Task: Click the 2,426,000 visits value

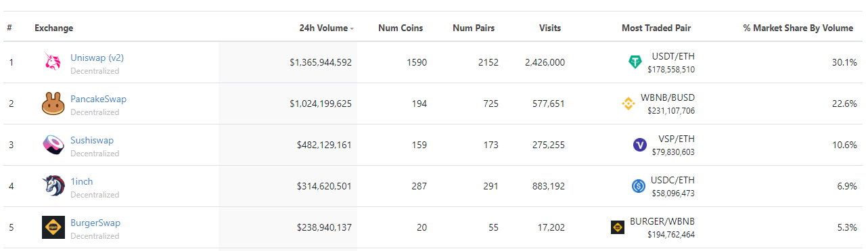Action: [545, 62]
